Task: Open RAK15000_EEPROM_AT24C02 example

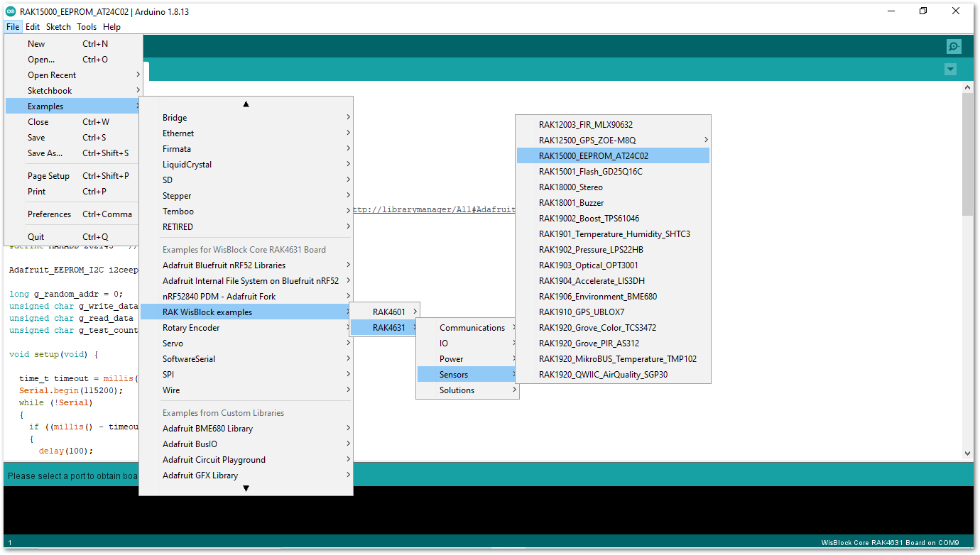Action: 613,156
